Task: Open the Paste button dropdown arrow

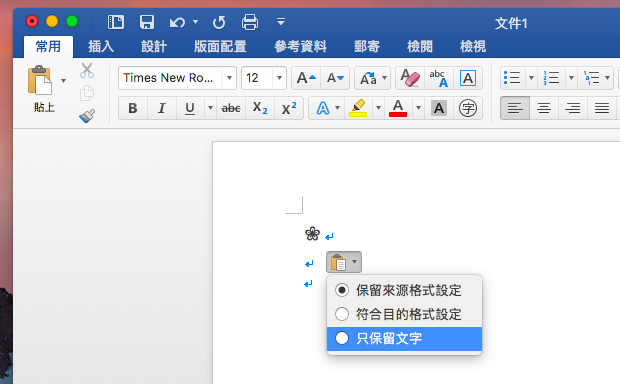Action: tap(63, 81)
